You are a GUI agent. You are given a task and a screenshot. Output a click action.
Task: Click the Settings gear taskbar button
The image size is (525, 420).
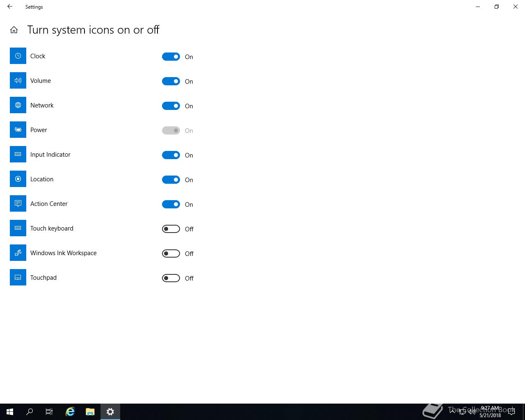[x=110, y=412]
